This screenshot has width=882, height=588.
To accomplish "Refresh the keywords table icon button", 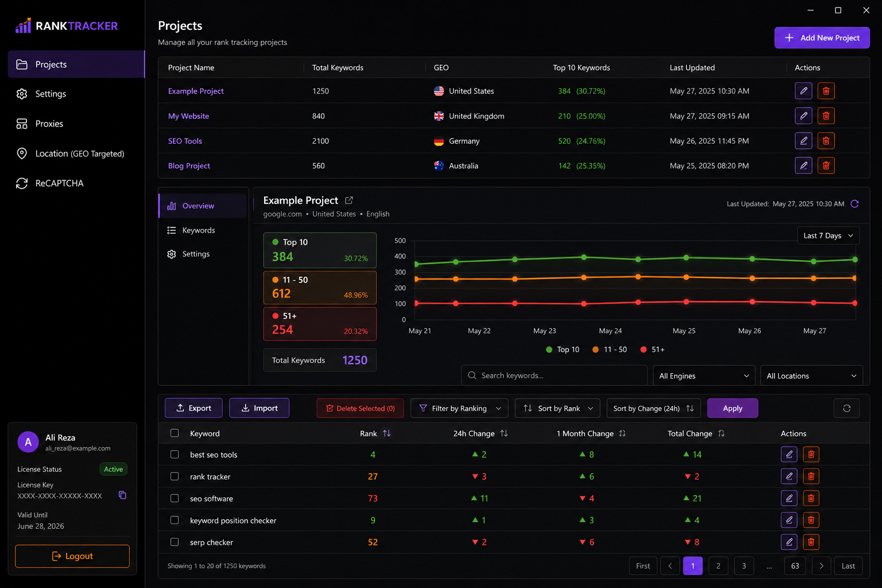I will pos(846,408).
